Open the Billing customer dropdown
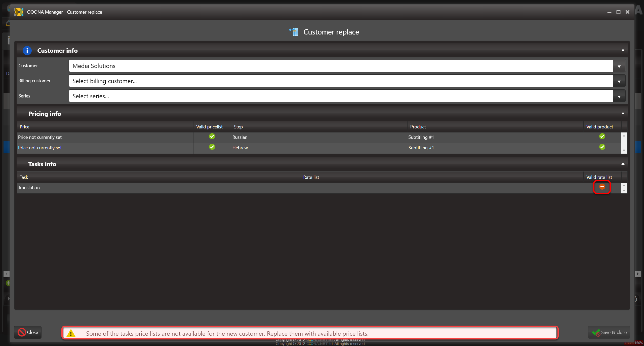Screen dimensions: 644x346 pos(619,81)
